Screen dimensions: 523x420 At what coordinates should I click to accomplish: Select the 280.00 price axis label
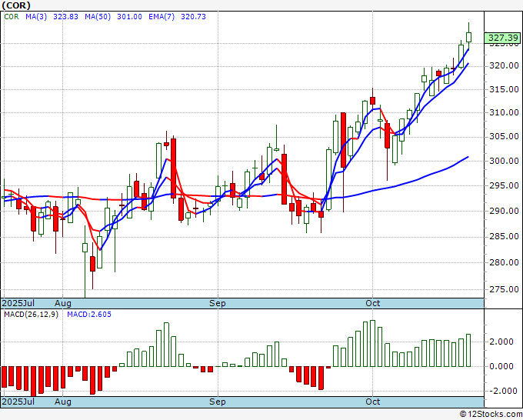pyautogui.click(x=504, y=262)
